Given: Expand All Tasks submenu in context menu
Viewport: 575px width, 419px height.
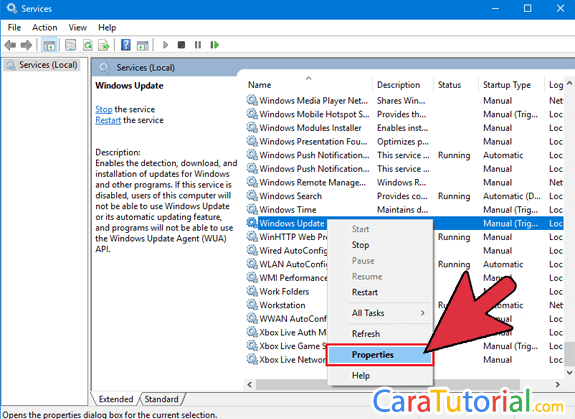Looking at the screenshot, I should pyautogui.click(x=380, y=313).
